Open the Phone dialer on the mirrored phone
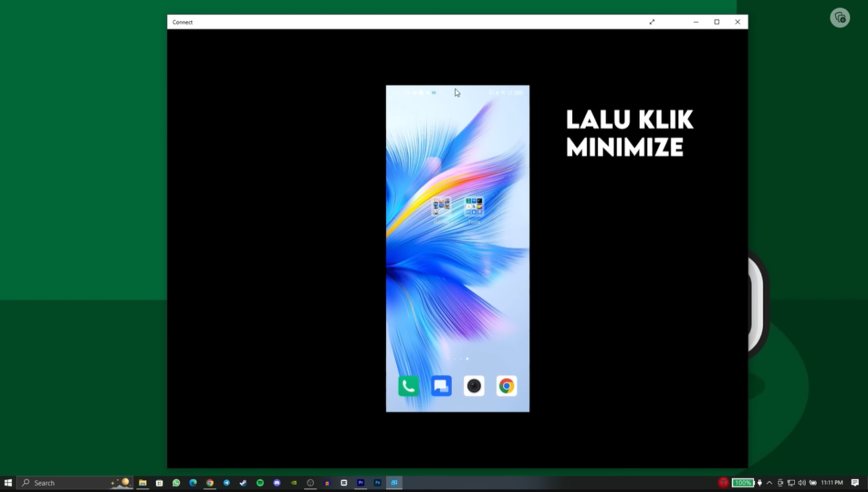The image size is (868, 492). click(x=408, y=385)
